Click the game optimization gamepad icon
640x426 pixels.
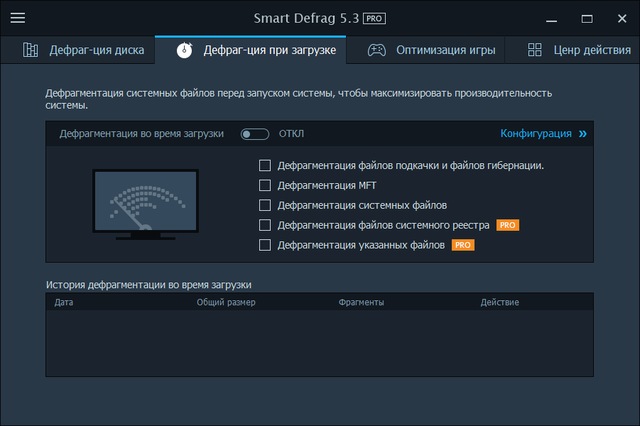[x=377, y=50]
